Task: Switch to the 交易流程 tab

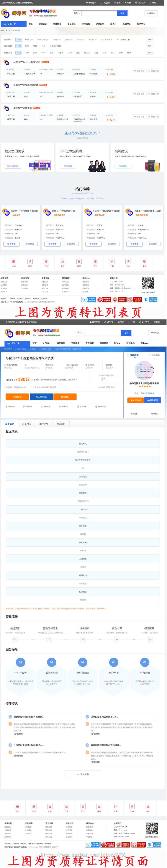Action: (27, 424)
